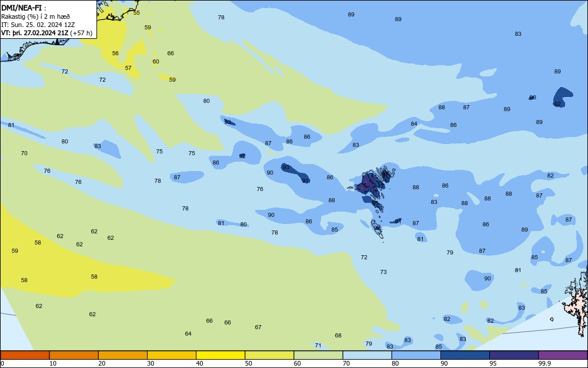Image resolution: width=588 pixels, height=368 pixels.
Task: Click the "99.9" legend tick label
Action: 544,363
